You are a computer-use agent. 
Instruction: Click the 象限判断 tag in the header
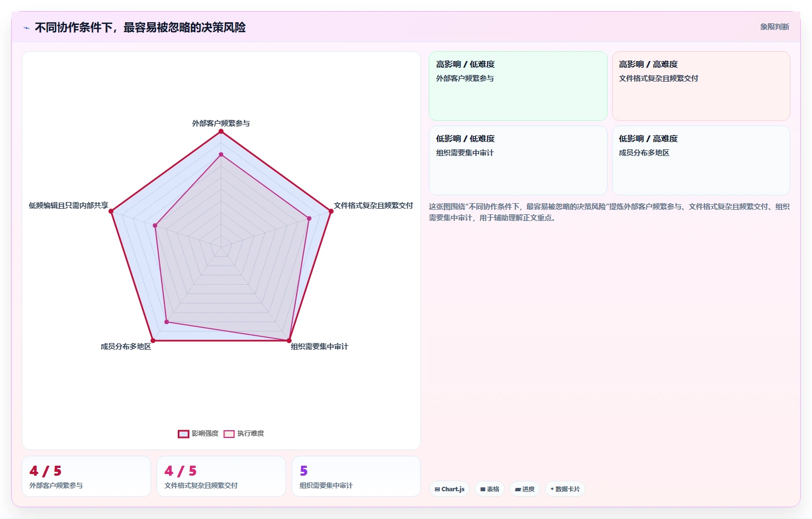(x=774, y=27)
